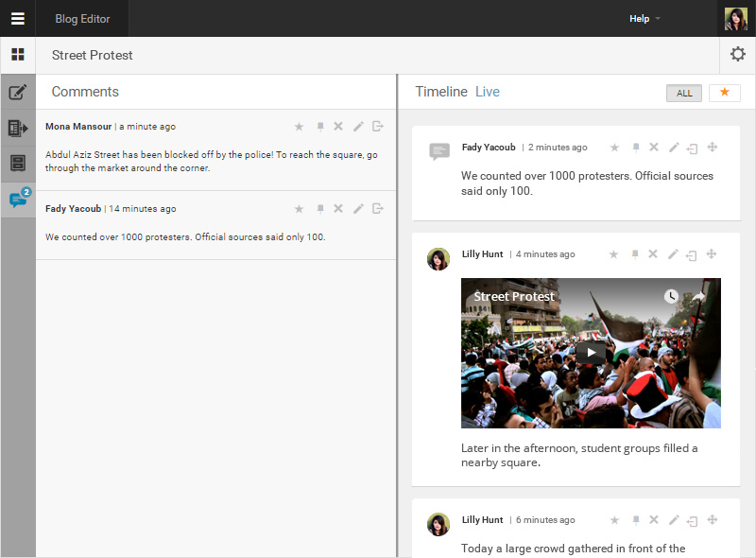Screen dimensions: 756x558
Task: Open the hamburger navigation menu
Action: [17, 18]
